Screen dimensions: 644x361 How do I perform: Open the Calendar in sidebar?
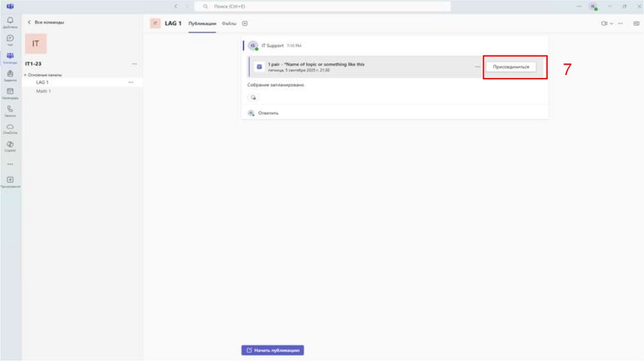pos(10,93)
